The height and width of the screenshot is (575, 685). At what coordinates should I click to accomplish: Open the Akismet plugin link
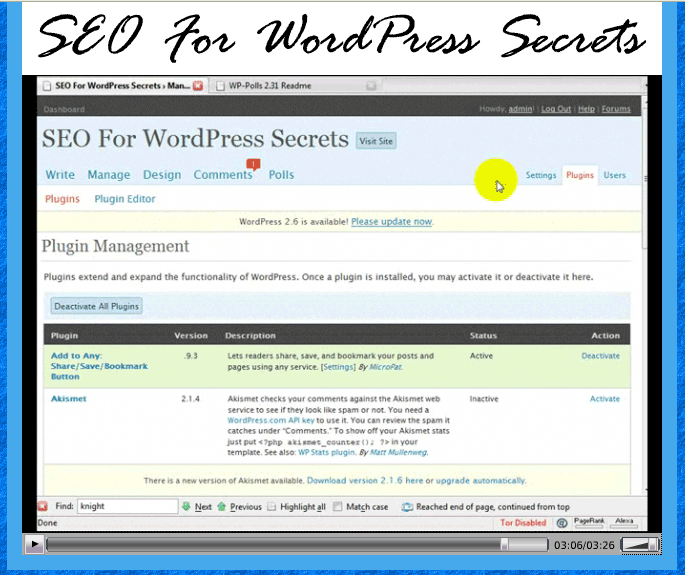(69, 398)
